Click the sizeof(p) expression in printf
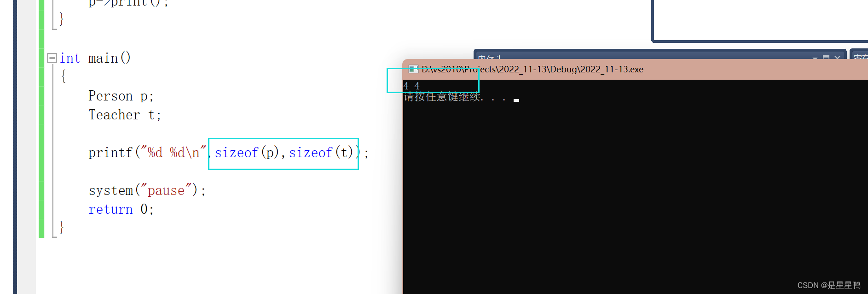 [247, 153]
